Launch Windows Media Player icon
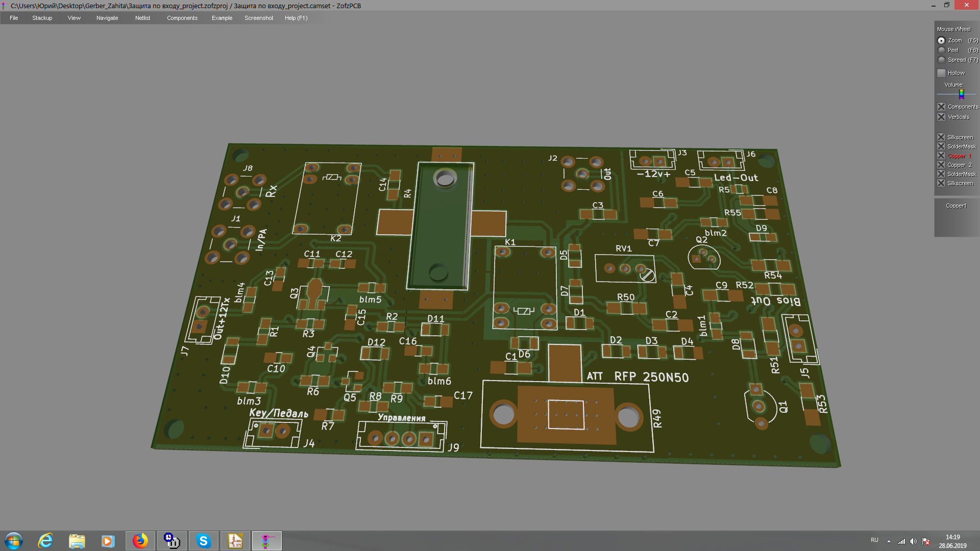Image resolution: width=980 pixels, height=551 pixels. [108, 541]
